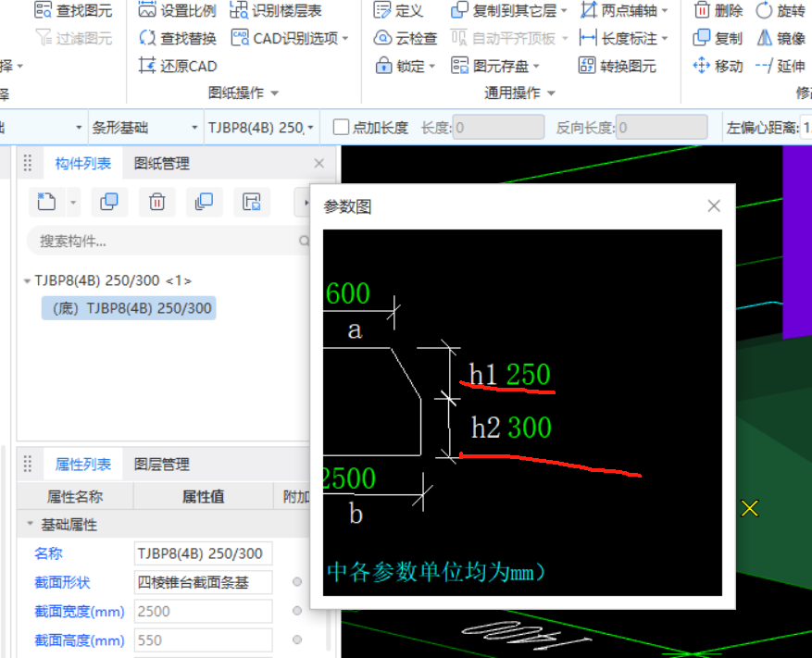812x658 pixels.
Task: Click the 属性名称 column header
Action: pyautogui.click(x=75, y=497)
